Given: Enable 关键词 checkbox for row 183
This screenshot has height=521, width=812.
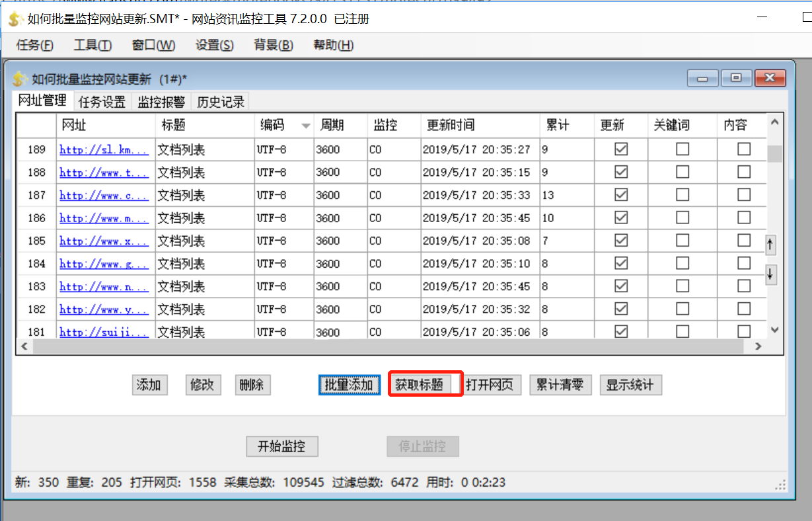Looking at the screenshot, I should click(683, 286).
